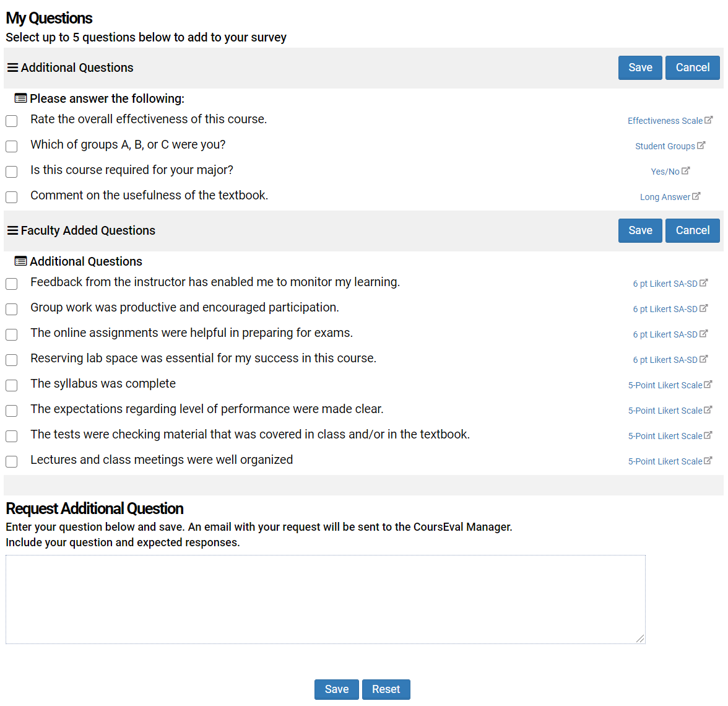Click the list icon beside 'Please answer the following'
The width and height of the screenshot is (728, 706).
coord(20,98)
